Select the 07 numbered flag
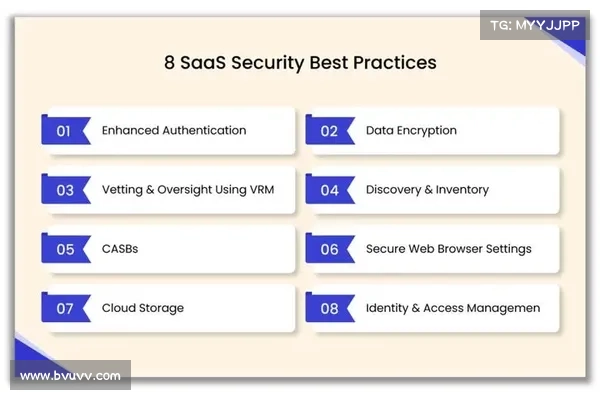Image resolution: width=600 pixels, height=400 pixels. point(66,307)
